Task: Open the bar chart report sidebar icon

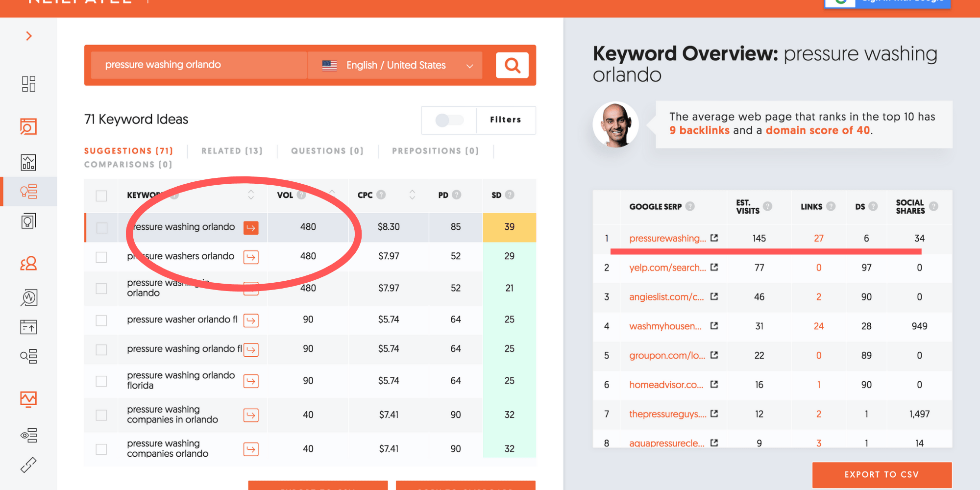Action: (x=28, y=162)
